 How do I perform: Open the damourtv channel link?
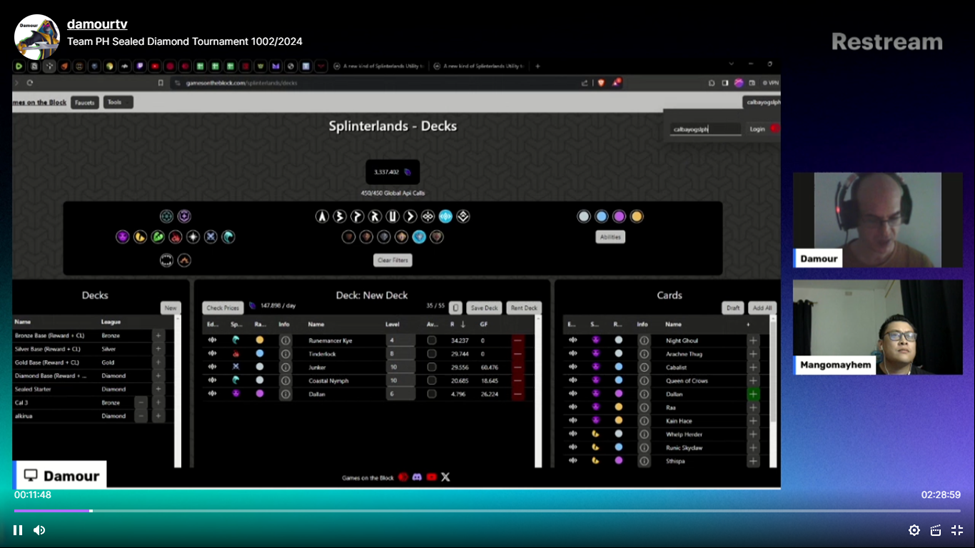click(97, 24)
